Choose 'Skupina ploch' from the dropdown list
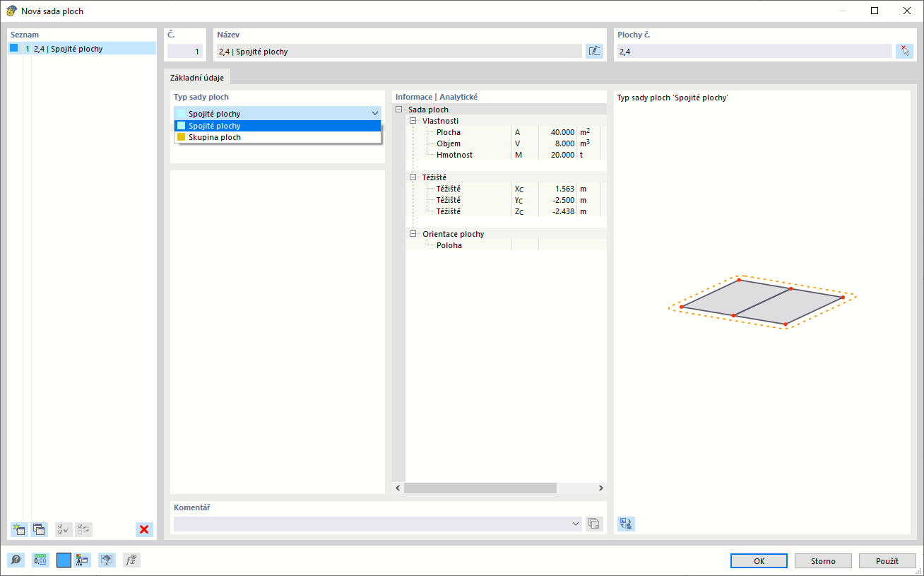 (278, 137)
